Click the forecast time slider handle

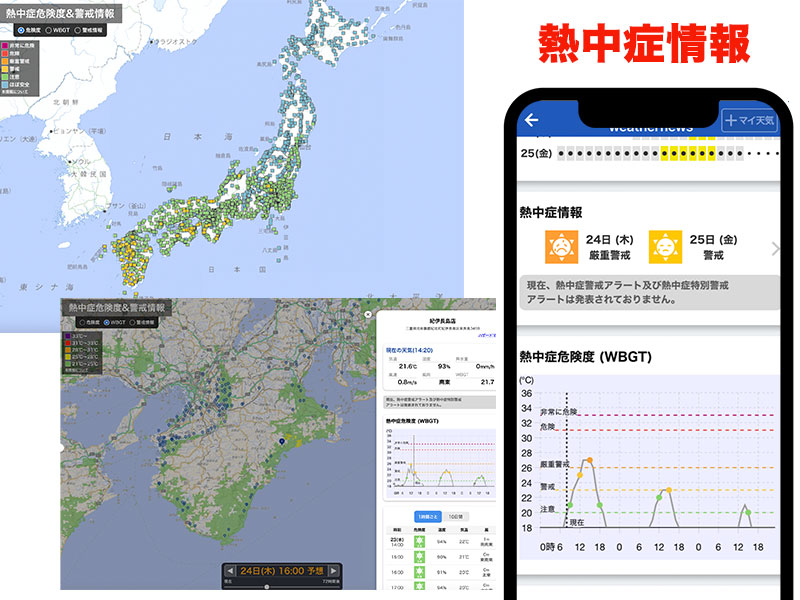pyautogui.click(x=266, y=586)
